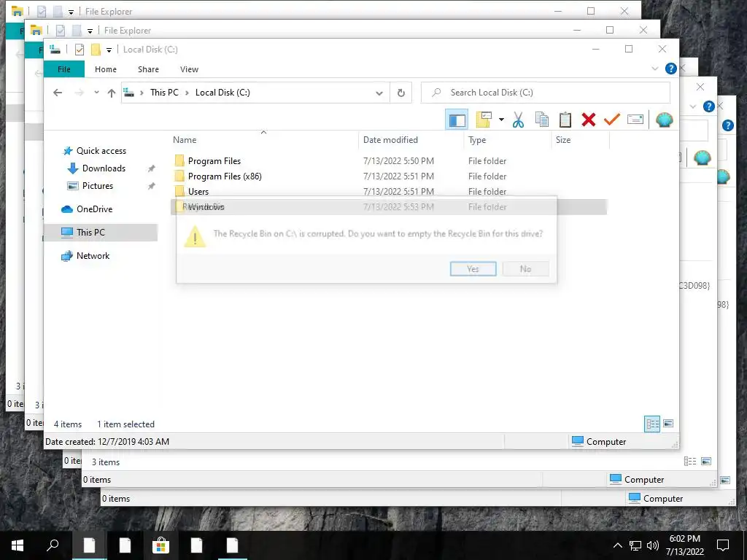
Task: Open the Folder Options dropdown arrow in toolbar
Action: coord(501,120)
